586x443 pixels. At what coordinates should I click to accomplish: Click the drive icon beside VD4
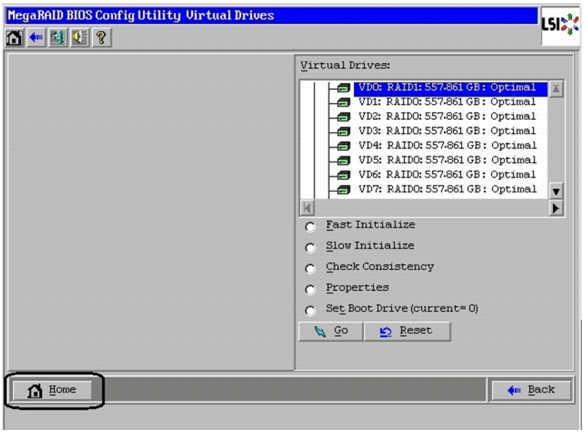[343, 146]
